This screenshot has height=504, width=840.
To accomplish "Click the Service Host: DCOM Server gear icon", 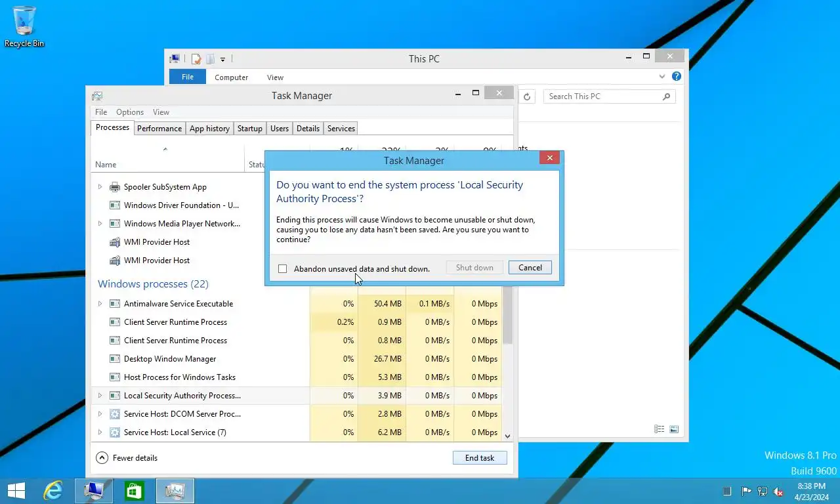I will [x=115, y=414].
